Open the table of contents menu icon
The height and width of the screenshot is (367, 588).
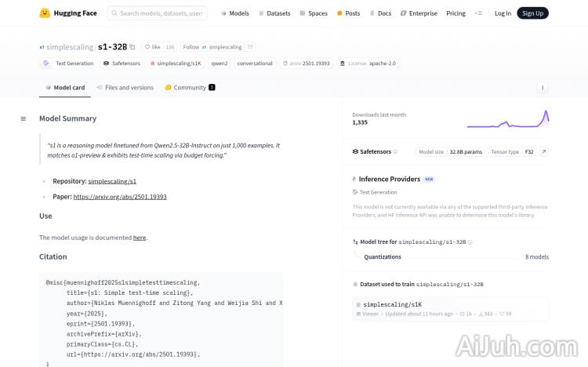pos(23,119)
